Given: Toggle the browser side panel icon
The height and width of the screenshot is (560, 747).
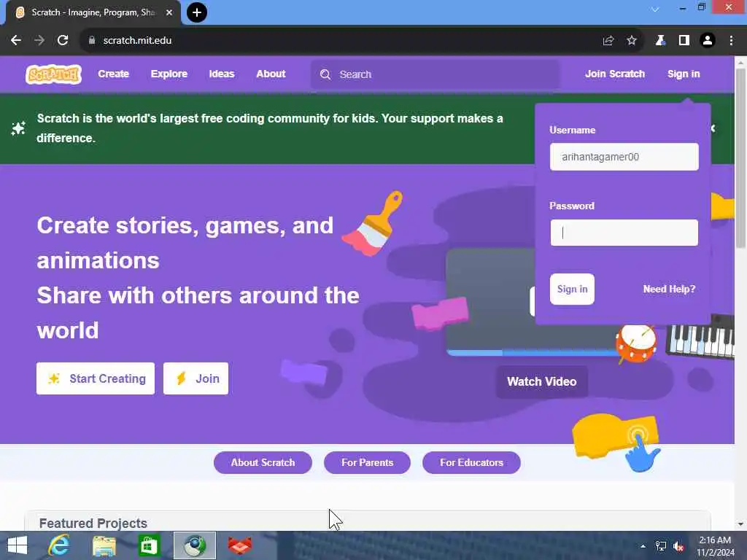Looking at the screenshot, I should 684,41.
